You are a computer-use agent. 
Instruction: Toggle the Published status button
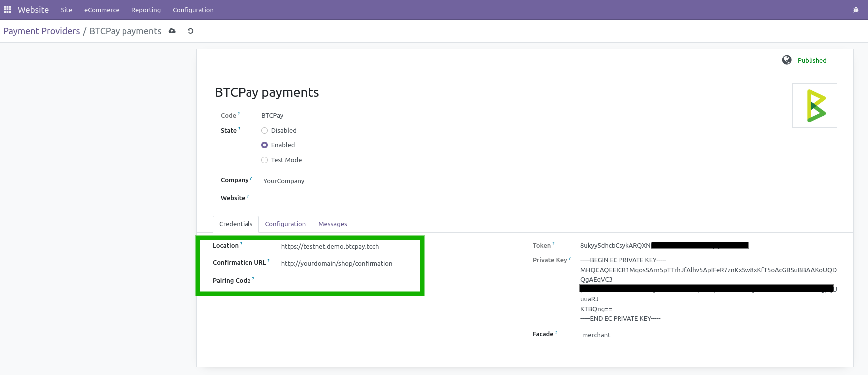click(812, 60)
